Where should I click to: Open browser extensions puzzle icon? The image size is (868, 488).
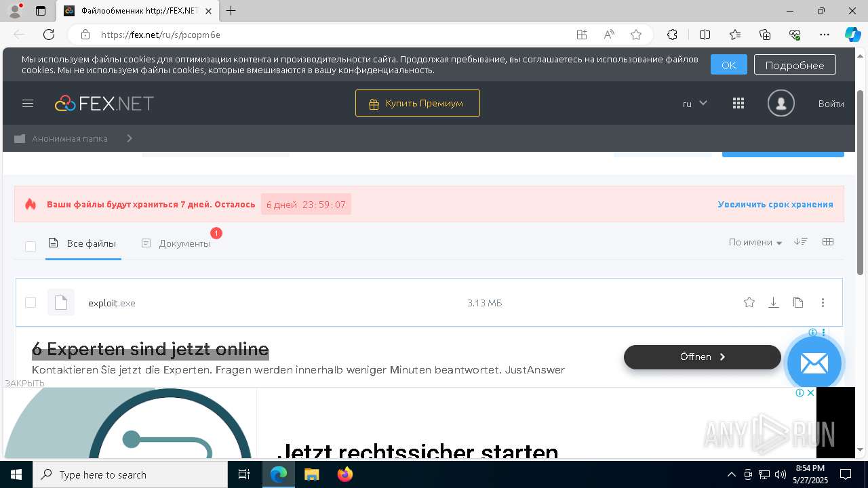pos(672,35)
